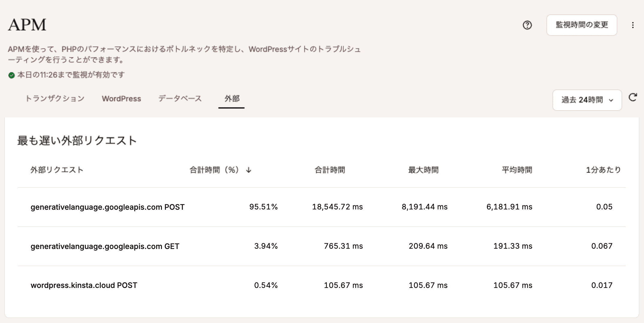Open the three-dot more options menu

(x=633, y=25)
